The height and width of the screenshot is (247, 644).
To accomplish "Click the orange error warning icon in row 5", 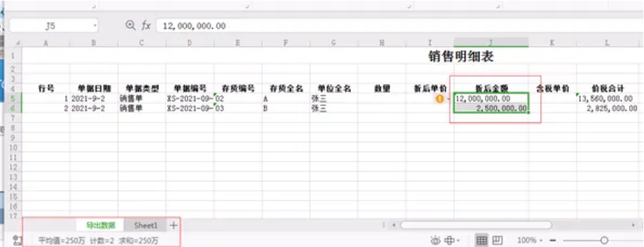I will [440, 99].
